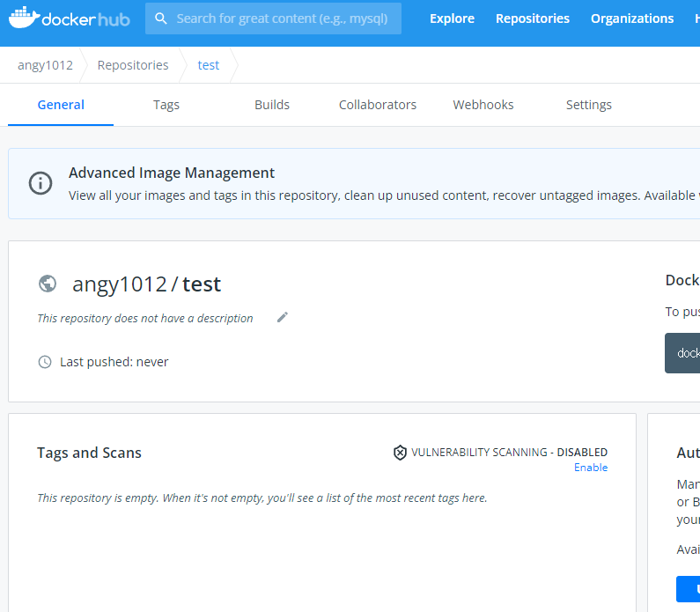This screenshot has height=612, width=700.
Task: Select the General tab
Action: (61, 105)
